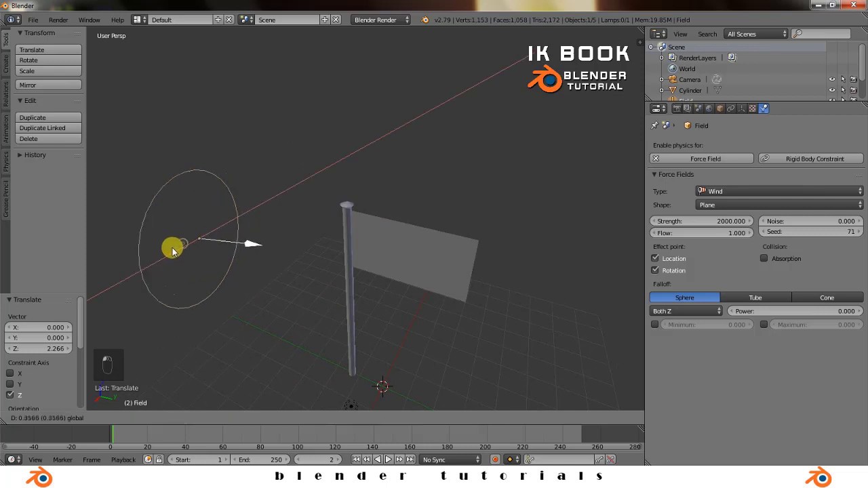The image size is (868, 488).
Task: Uncheck the Z constraint axis checkbox
Action: coord(10,395)
